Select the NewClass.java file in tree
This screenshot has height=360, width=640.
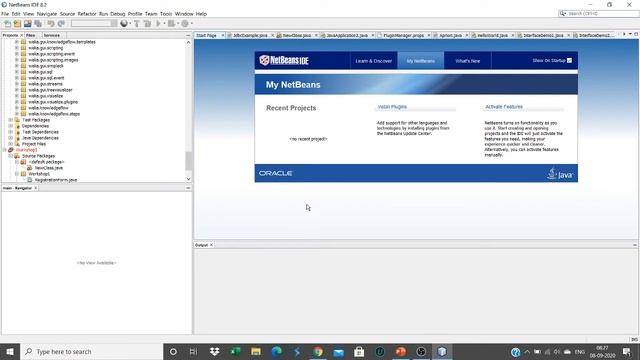(49, 168)
